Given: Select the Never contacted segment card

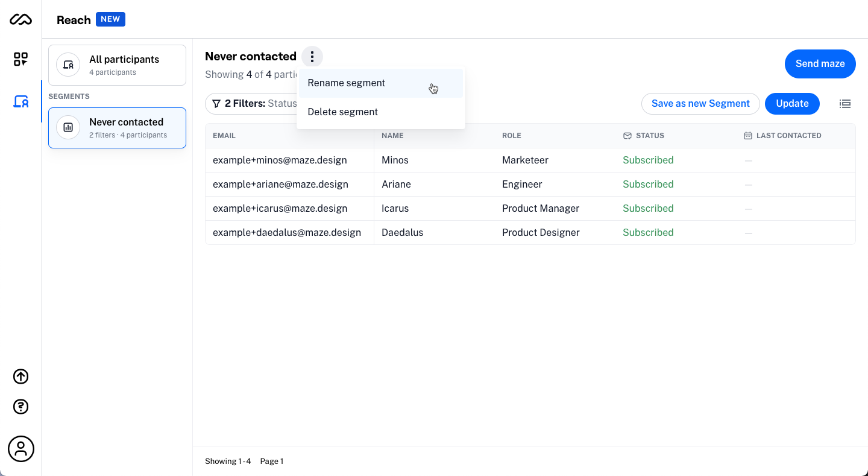Looking at the screenshot, I should [117, 128].
